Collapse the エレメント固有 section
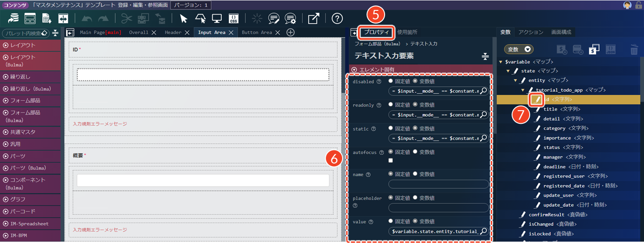644x243 pixels. pos(354,70)
